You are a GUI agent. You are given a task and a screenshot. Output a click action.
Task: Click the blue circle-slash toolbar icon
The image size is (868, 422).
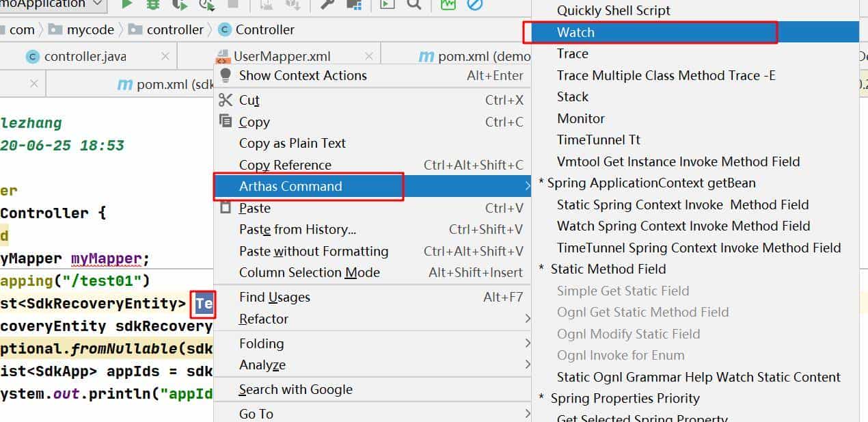click(x=475, y=5)
